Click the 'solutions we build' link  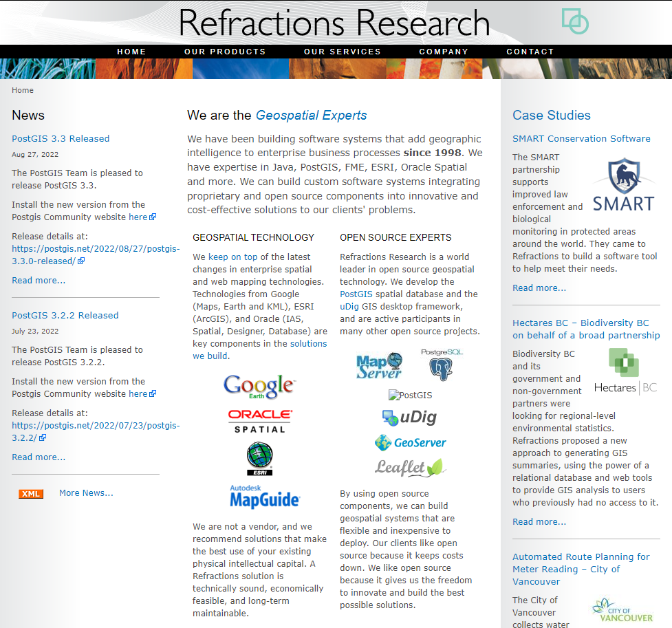(x=260, y=350)
